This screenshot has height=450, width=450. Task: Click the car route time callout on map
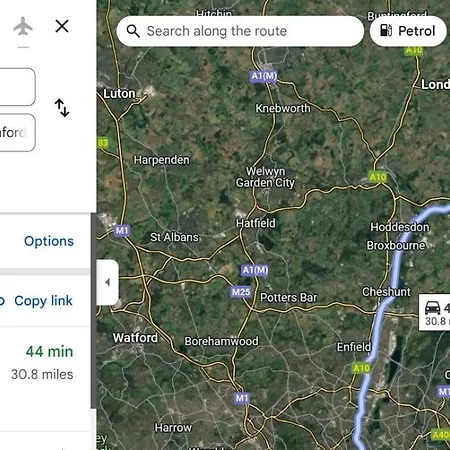point(435,312)
